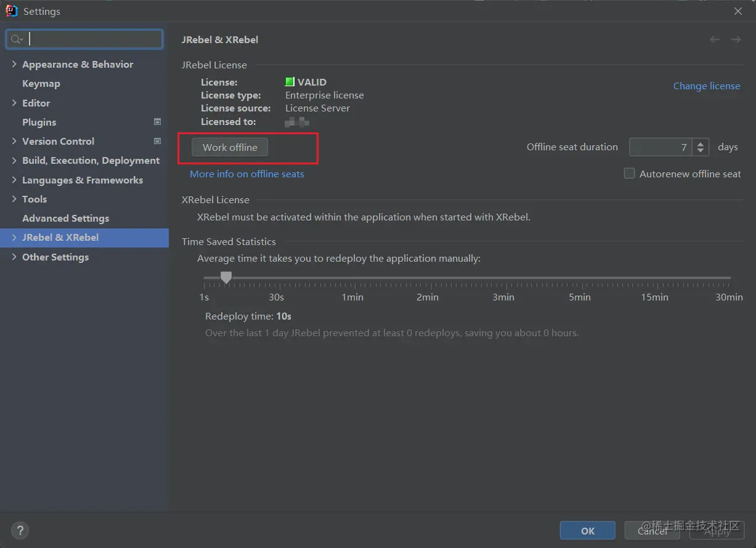Click the 1min mark on redeploy slider
Viewport: 756px width, 548px height.
[352, 297]
